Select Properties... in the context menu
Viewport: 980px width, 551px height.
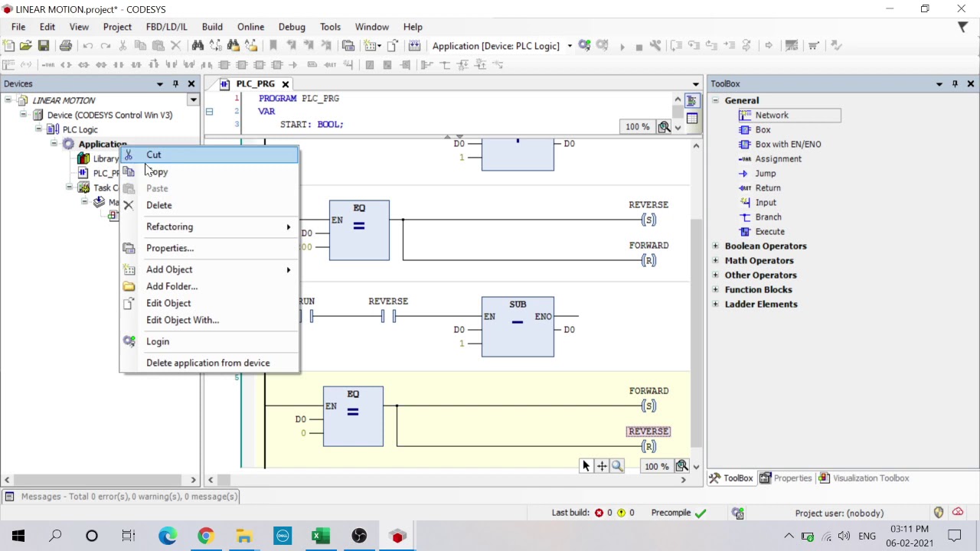click(209, 248)
